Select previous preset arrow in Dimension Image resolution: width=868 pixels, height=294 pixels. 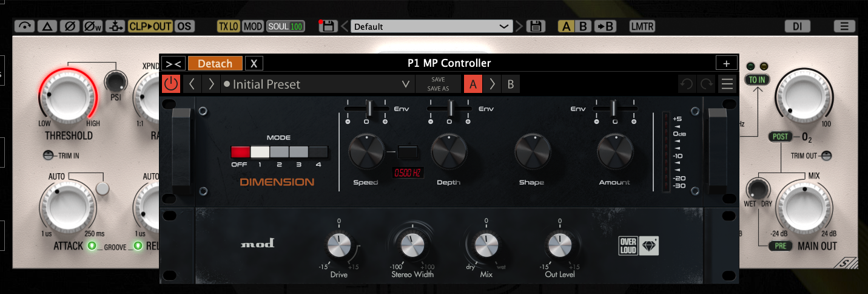(x=192, y=84)
